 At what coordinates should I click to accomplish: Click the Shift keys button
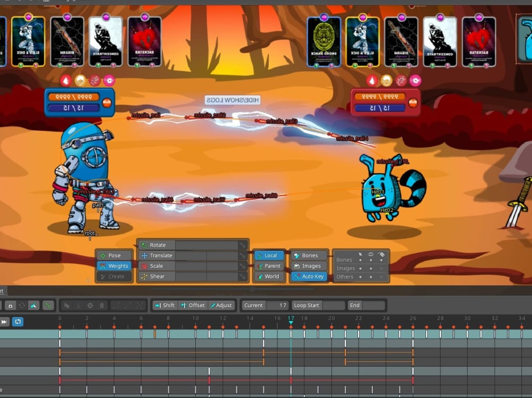(x=165, y=306)
